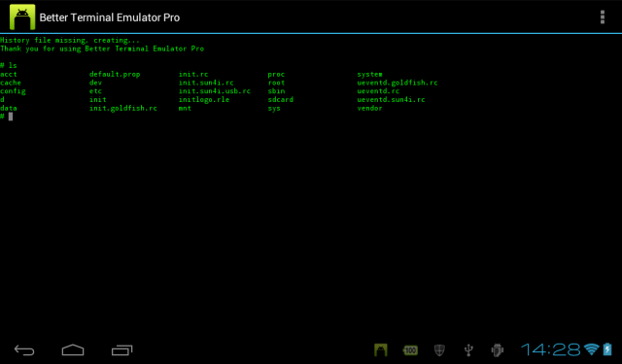Tap the 'init.sun4i.rc' entry
Image resolution: width=622 pixels, height=364 pixels.
click(x=206, y=83)
